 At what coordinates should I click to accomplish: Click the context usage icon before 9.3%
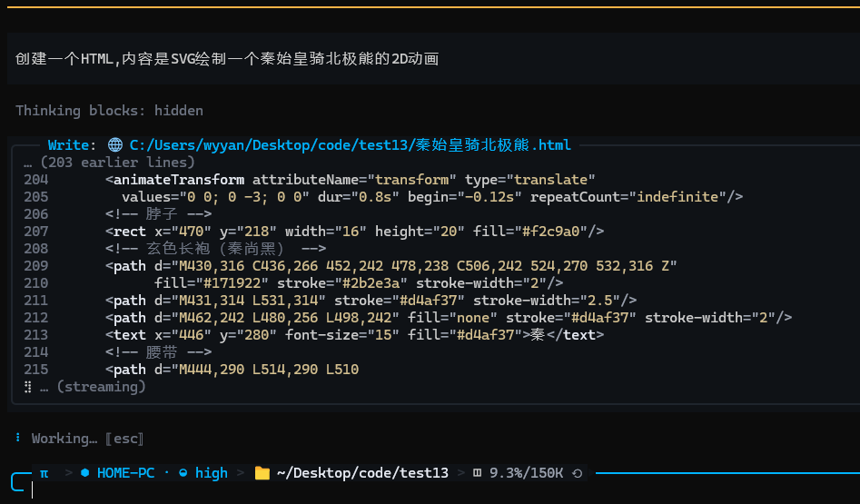pyautogui.click(x=477, y=473)
